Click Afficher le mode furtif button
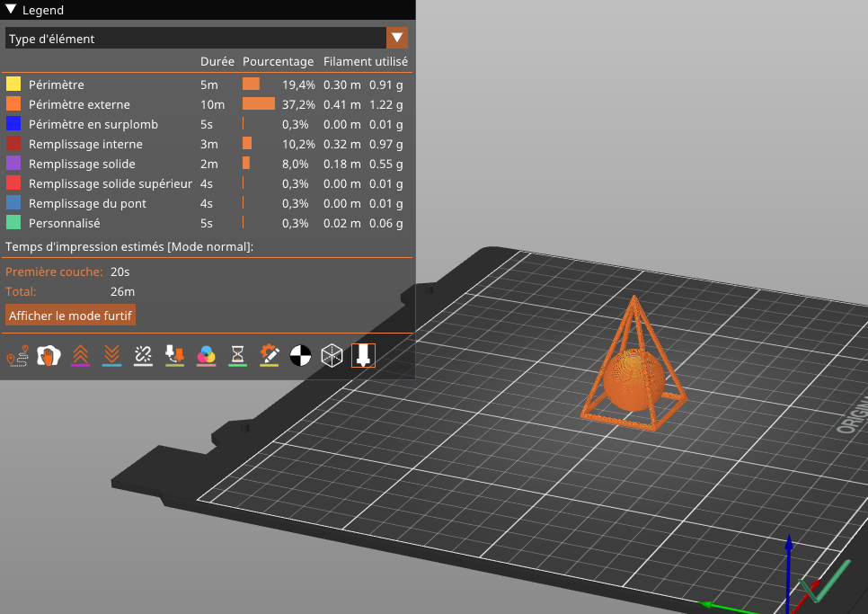868x614 pixels. [71, 316]
